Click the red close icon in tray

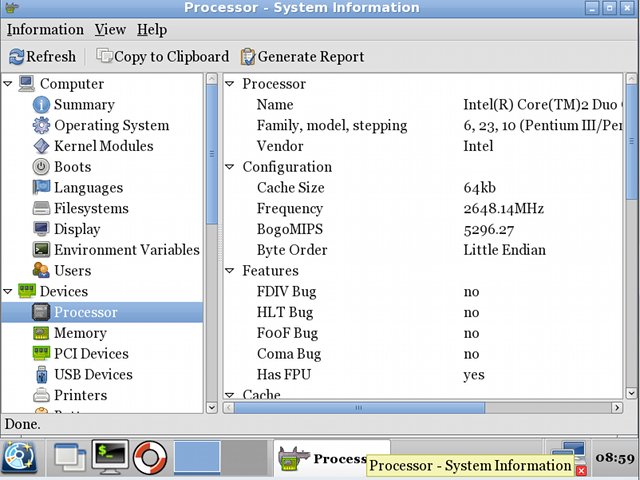tap(581, 471)
